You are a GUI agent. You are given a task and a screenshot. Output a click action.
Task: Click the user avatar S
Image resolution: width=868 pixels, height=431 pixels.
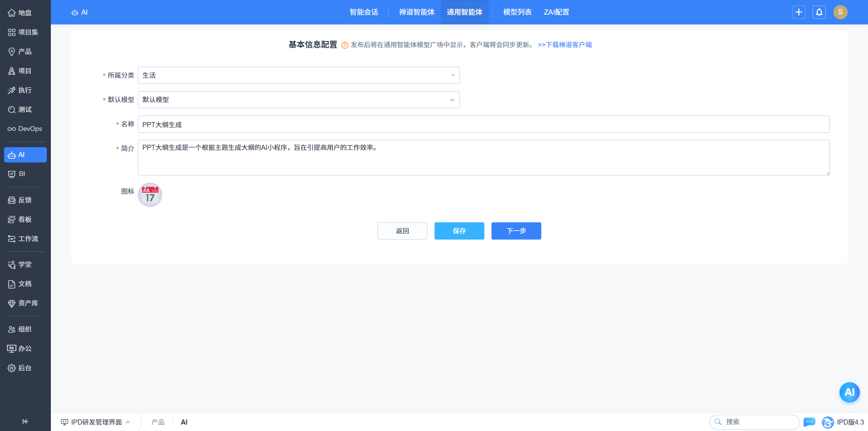pyautogui.click(x=840, y=12)
